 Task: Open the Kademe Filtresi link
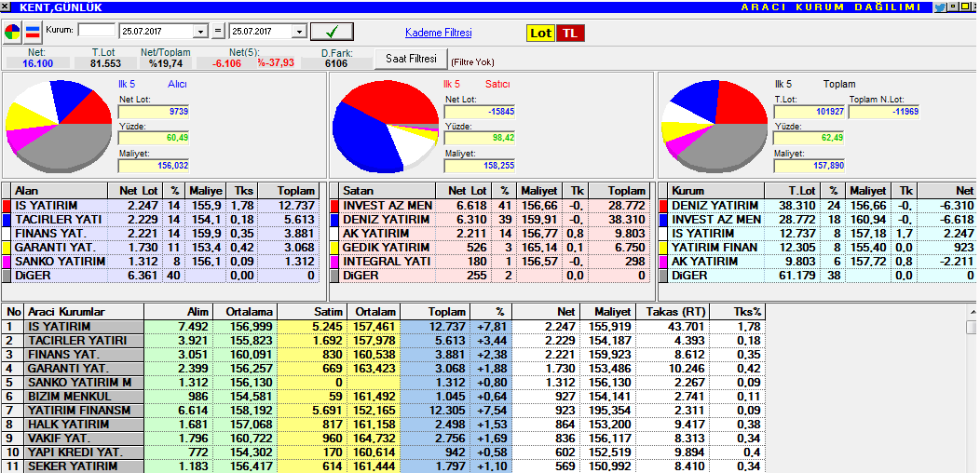coord(438,33)
